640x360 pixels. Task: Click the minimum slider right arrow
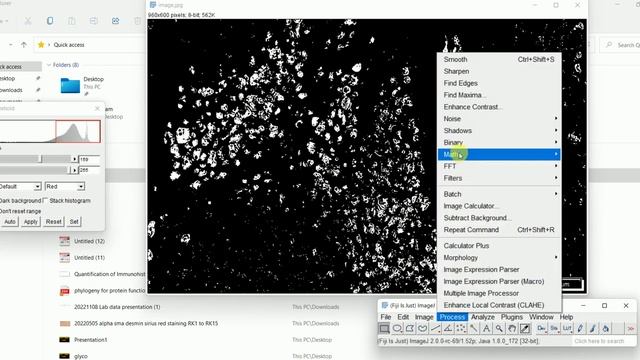pos(74,159)
